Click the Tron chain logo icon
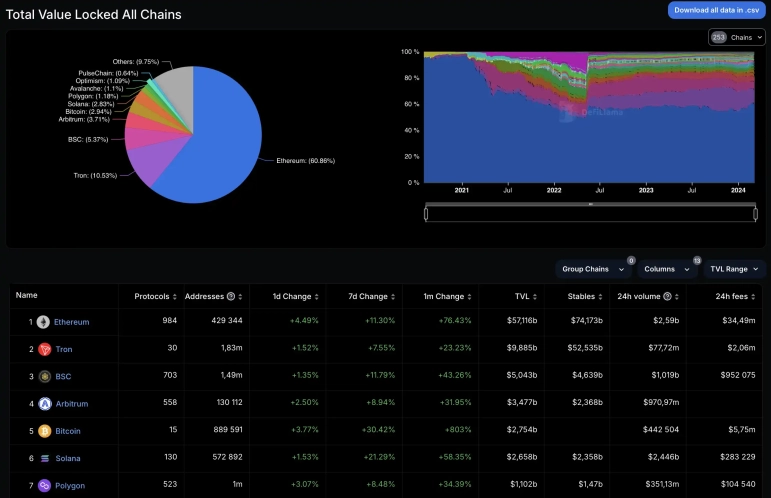 coord(44,349)
